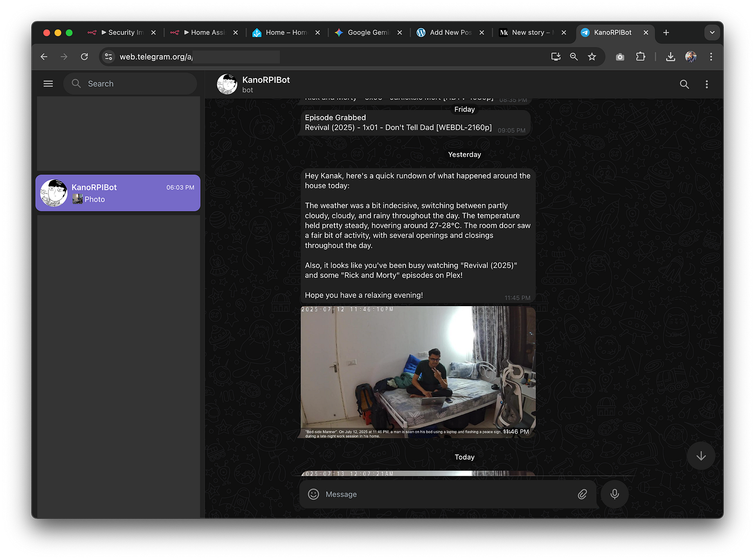Attach a file with paperclip icon
This screenshot has width=755, height=560.
point(582,494)
